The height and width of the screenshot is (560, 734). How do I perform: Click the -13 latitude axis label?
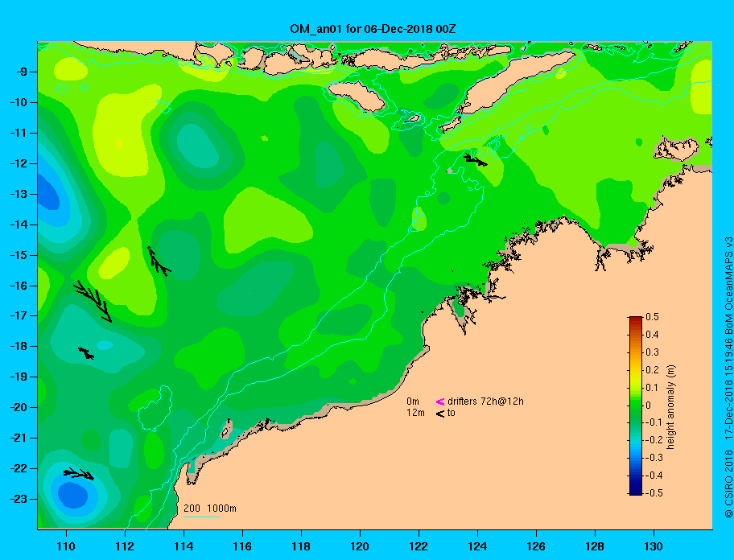pos(18,194)
